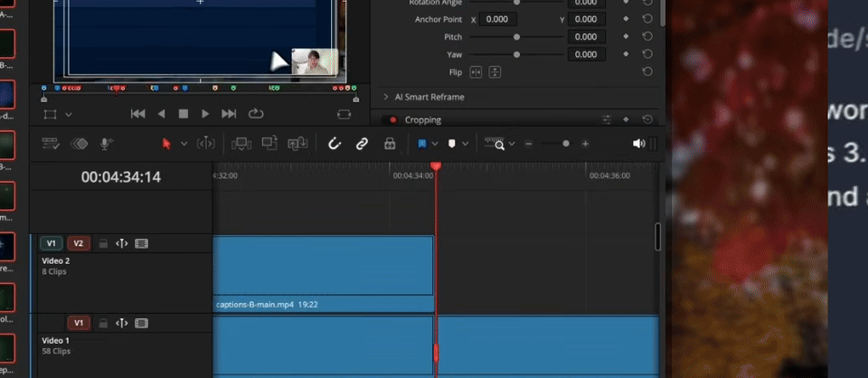
Task: Click the minus zoom out button
Action: tap(529, 144)
